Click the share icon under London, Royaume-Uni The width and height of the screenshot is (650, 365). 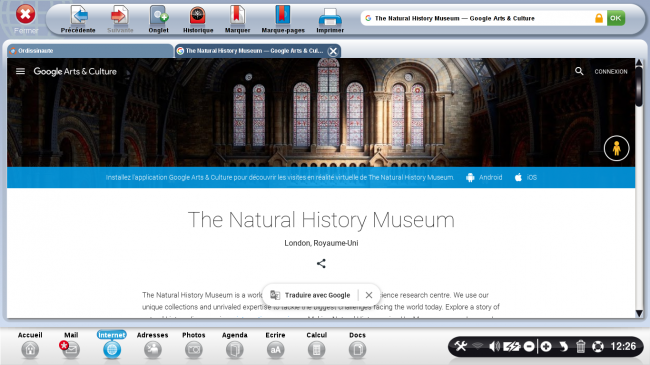(321, 263)
